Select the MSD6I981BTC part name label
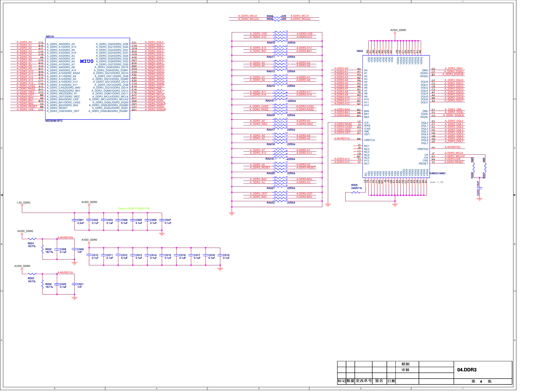554x392 pixels. tap(54, 121)
